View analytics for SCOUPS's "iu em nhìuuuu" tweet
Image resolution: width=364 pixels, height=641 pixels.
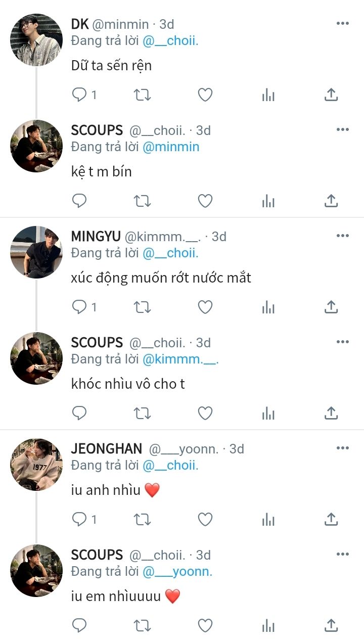(268, 625)
